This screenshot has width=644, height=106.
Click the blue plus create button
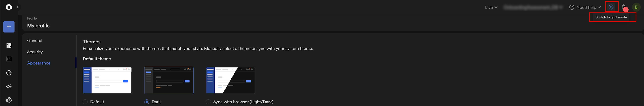tap(9, 27)
